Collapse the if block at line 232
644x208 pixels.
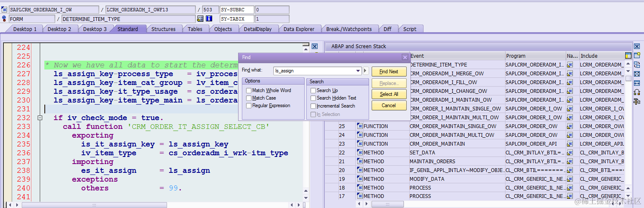click(40, 118)
